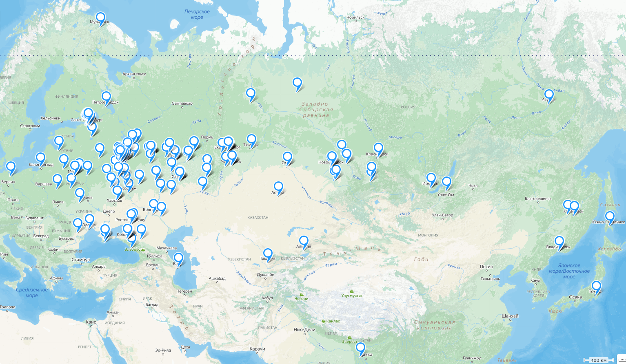626x364 pixels.
Task: Select the Стокгольм label
Action: tap(30, 126)
